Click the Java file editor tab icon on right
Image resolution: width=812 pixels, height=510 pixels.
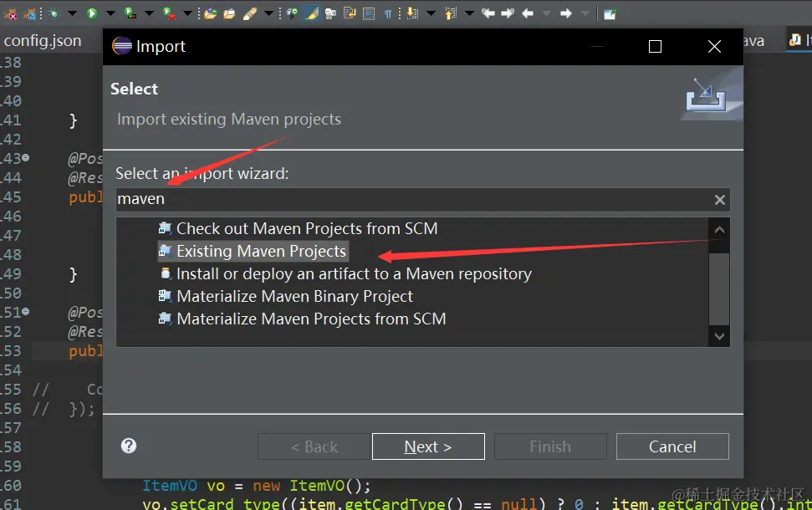pos(795,40)
